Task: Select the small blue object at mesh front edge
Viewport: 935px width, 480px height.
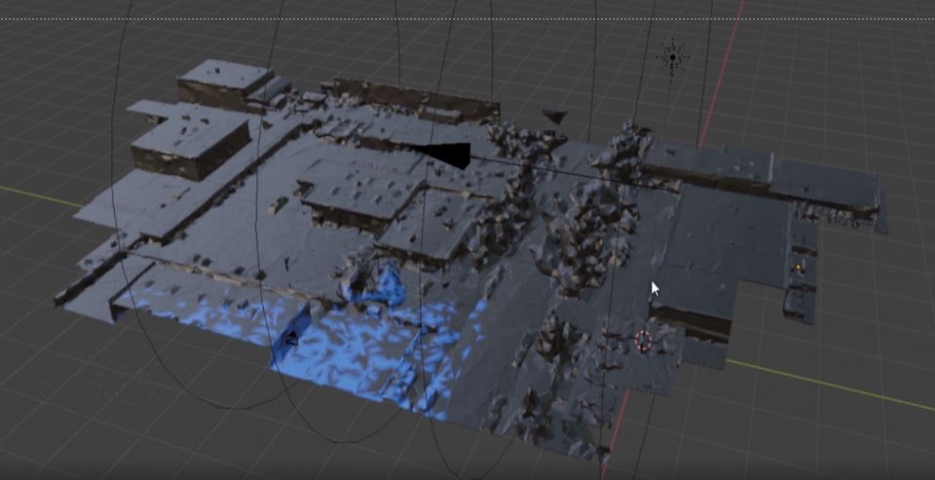Action: point(290,337)
